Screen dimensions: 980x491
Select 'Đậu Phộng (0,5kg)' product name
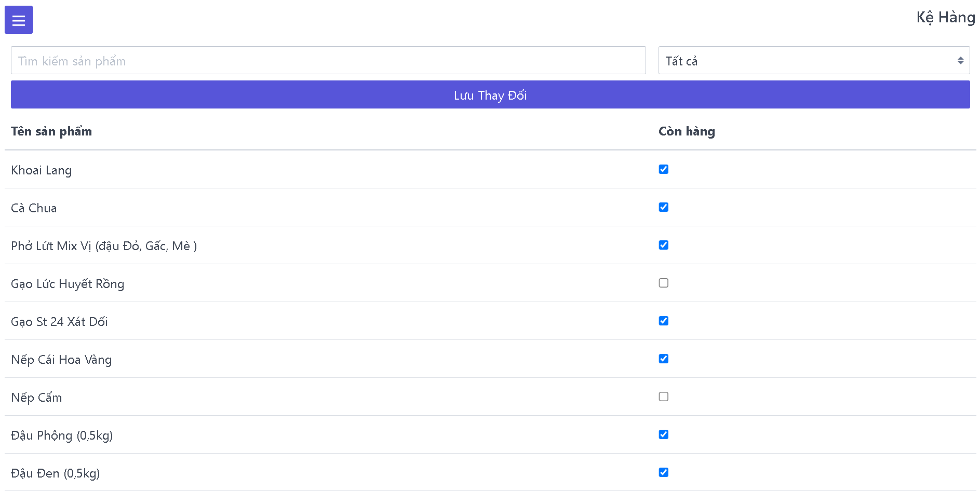[62, 435]
